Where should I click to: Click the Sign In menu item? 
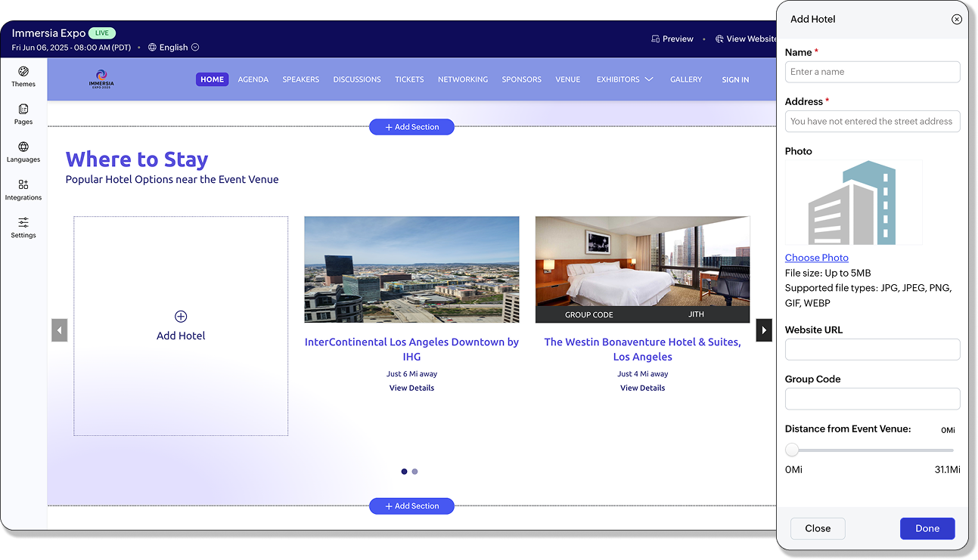pyautogui.click(x=735, y=79)
